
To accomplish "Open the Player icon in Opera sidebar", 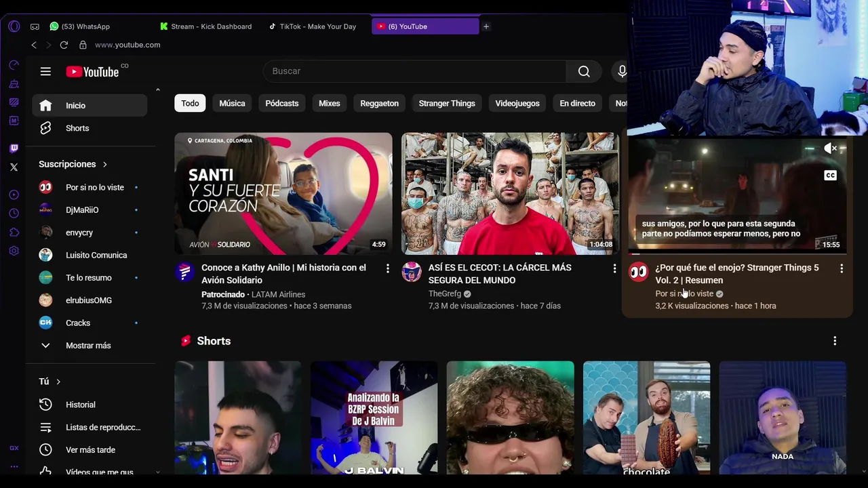I will click(x=14, y=195).
